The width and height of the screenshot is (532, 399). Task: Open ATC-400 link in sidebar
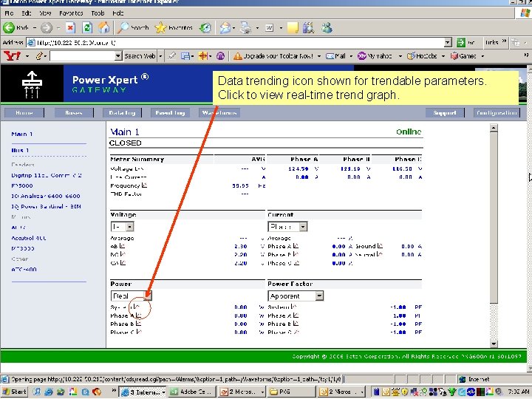24,270
